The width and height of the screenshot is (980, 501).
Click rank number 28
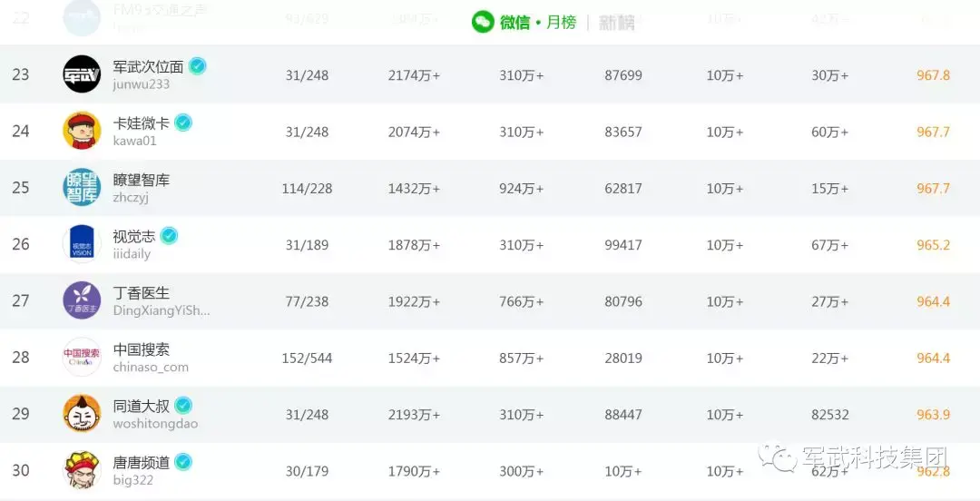21,358
